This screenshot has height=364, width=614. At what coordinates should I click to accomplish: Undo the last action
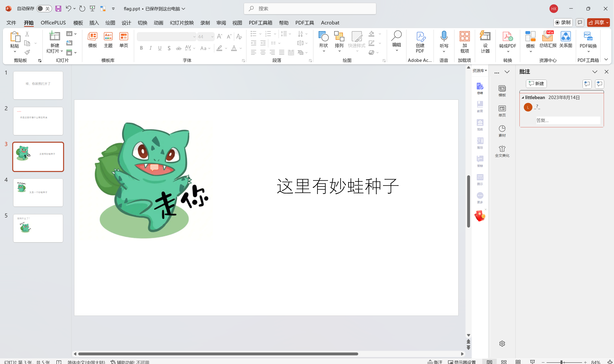click(68, 9)
